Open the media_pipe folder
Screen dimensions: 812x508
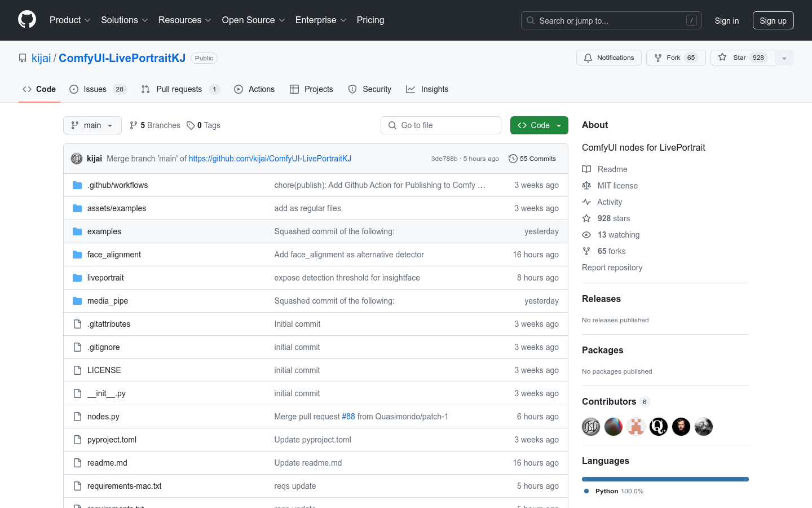[108, 301]
